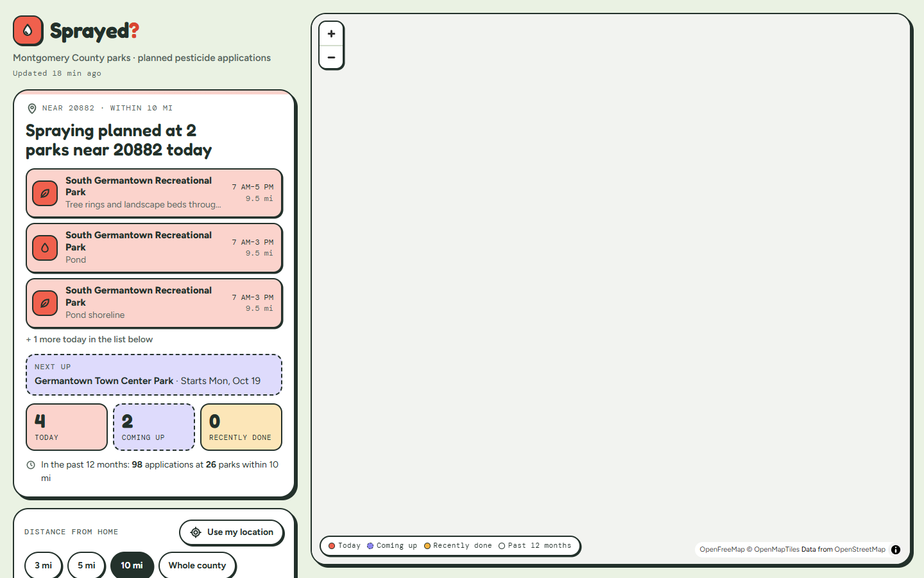Viewport: 924px width, 578px height.
Task: Toggle the map attribution info icon
Action: [x=896, y=550]
